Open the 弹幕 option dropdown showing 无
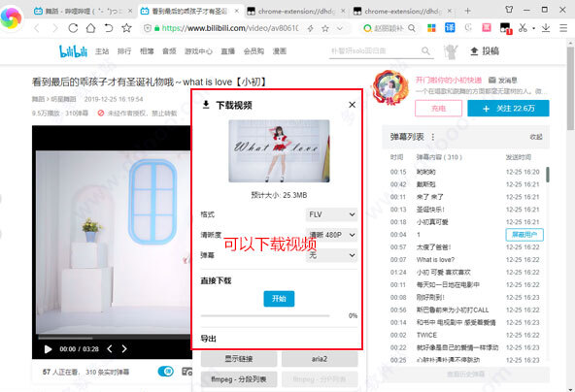This screenshot has height=392, width=575. click(331, 255)
